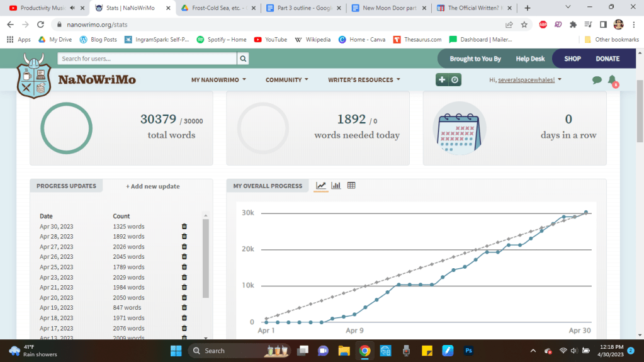Switch to table view of progress
The image size is (644, 362).
351,186
